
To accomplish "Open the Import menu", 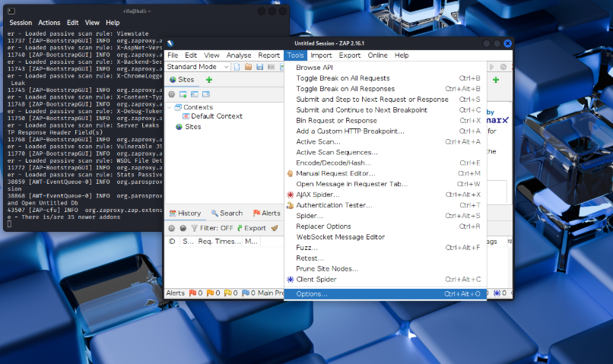I will coord(321,55).
